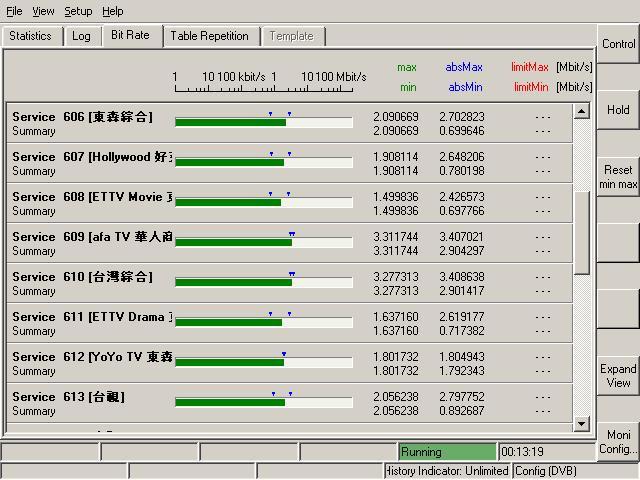Open the File menu
The width and height of the screenshot is (640, 480).
click(x=14, y=11)
